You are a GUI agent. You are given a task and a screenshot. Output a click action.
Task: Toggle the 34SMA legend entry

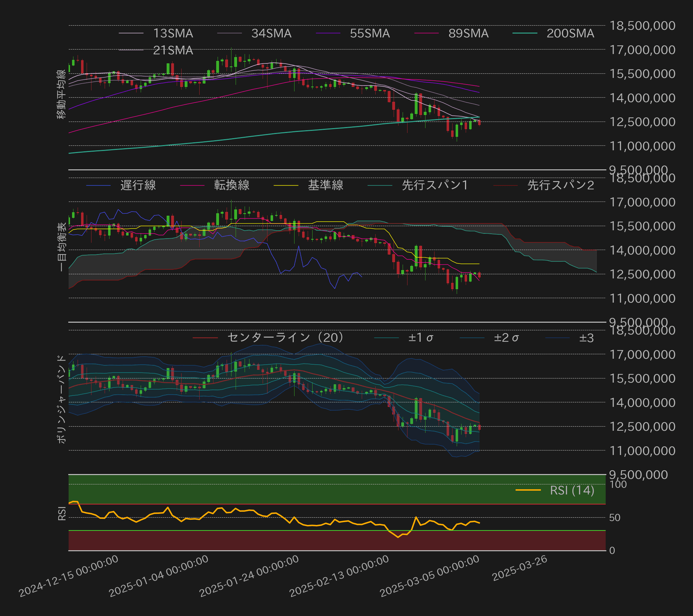[271, 33]
